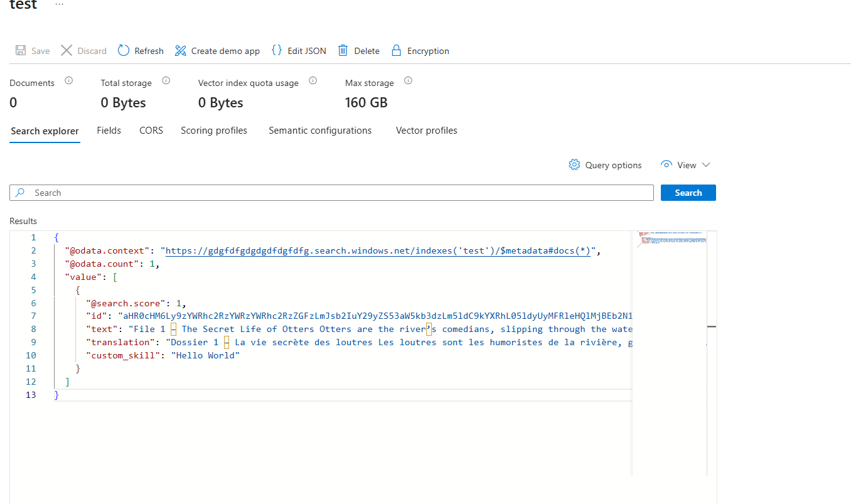The width and height of the screenshot is (851, 504).
Task: Open Encryption lock settings
Action: [396, 51]
